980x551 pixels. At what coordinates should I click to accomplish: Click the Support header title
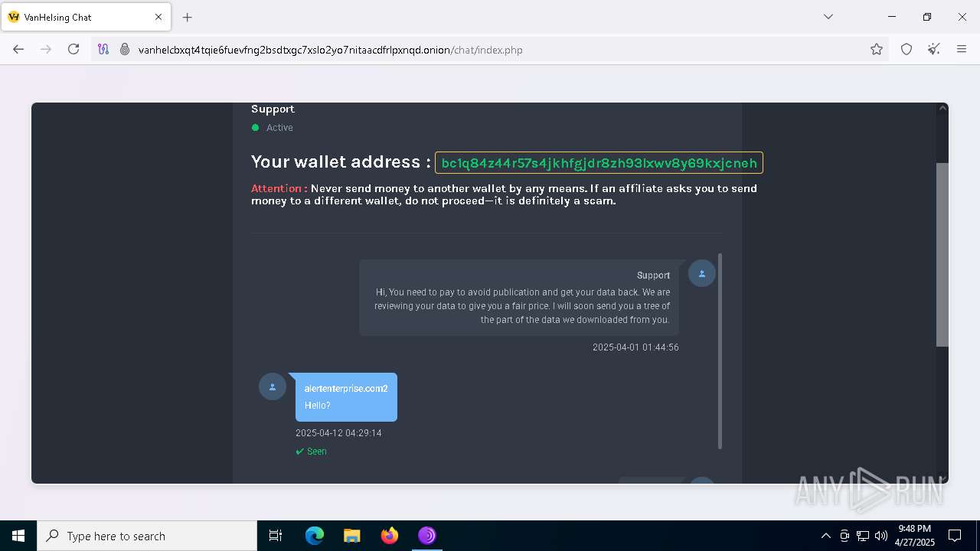(273, 109)
